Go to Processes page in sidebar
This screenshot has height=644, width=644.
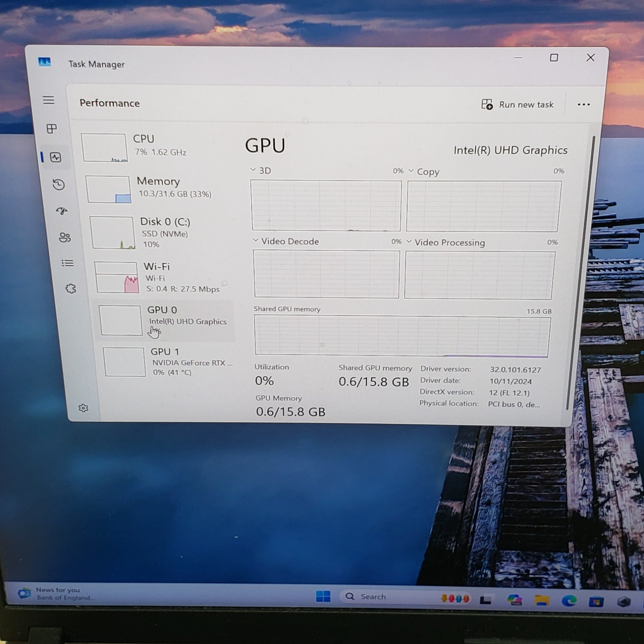[x=52, y=129]
